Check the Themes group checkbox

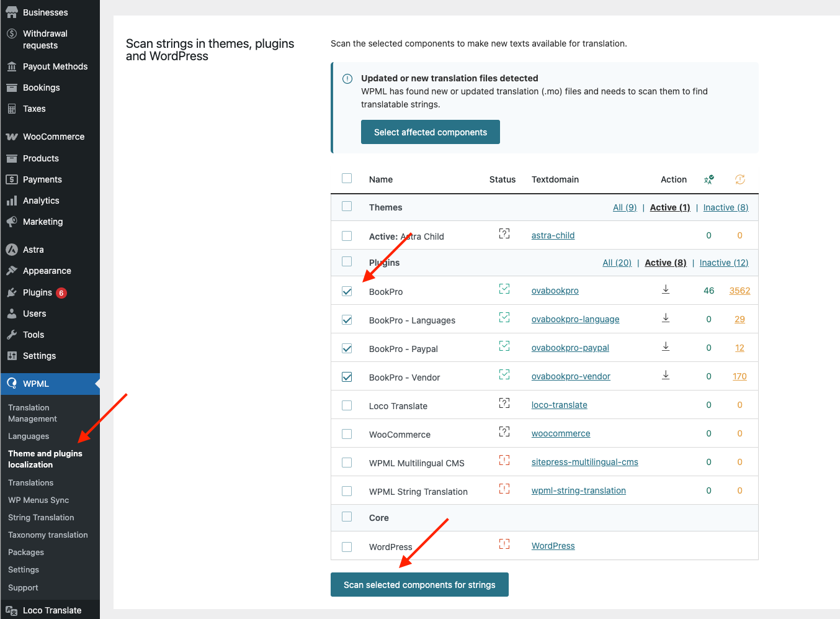click(347, 206)
